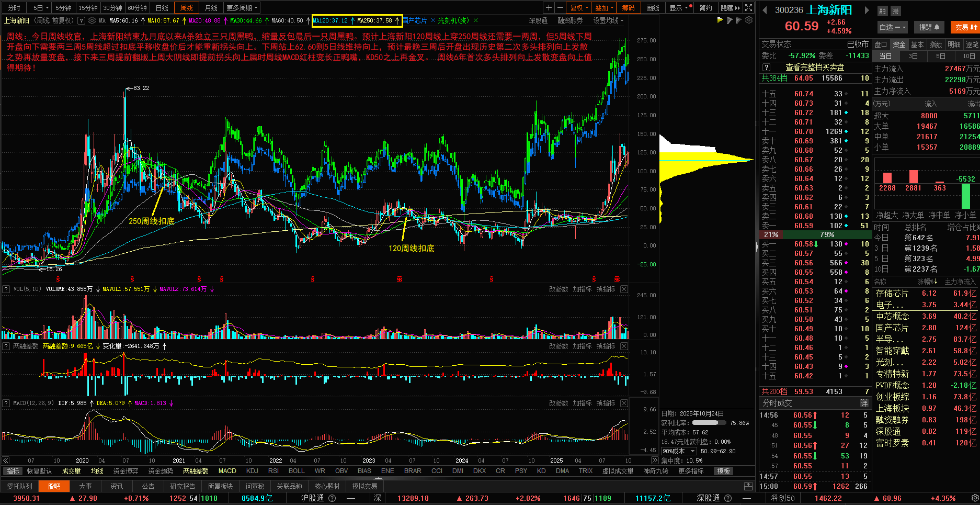Click the panel expand icon beside 模拟交易 tabs
Screen dimensions: 980x505
coord(748,486)
